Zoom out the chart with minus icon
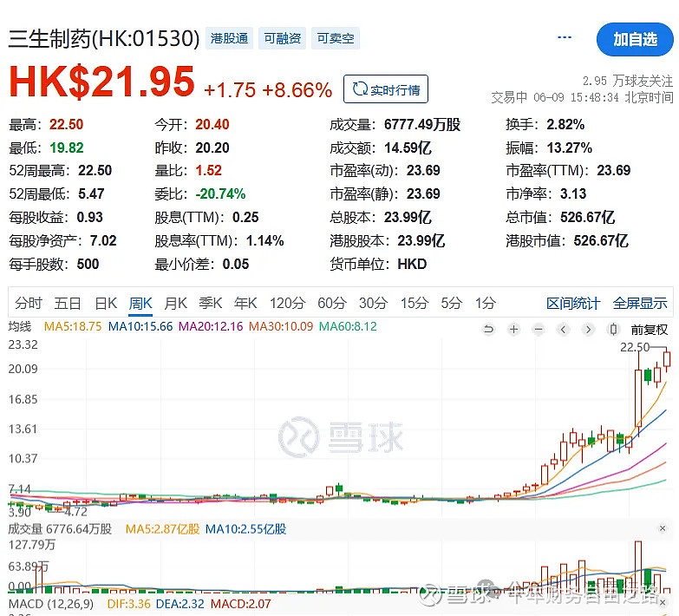Image resolution: width=679 pixels, height=616 pixels. pos(539,330)
